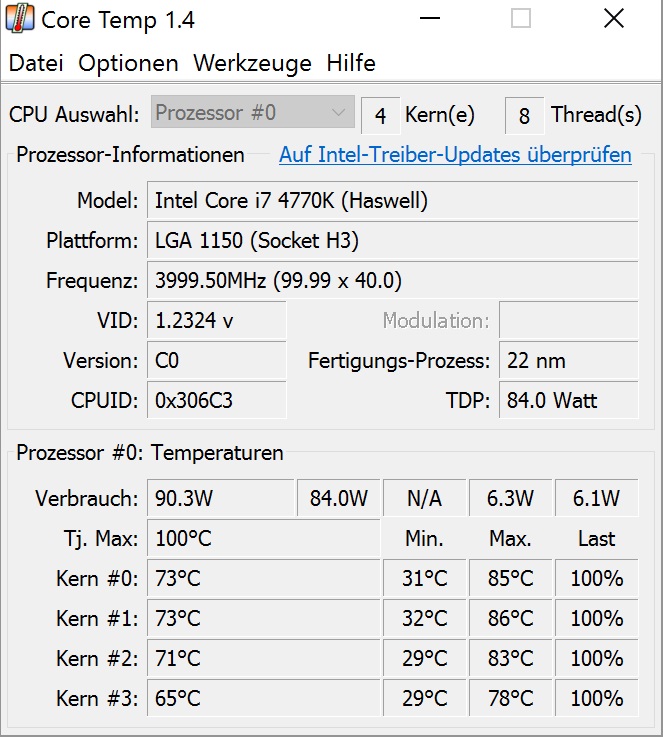Click the VID value 1.2324 v
663x737 pixels.
click(216, 321)
